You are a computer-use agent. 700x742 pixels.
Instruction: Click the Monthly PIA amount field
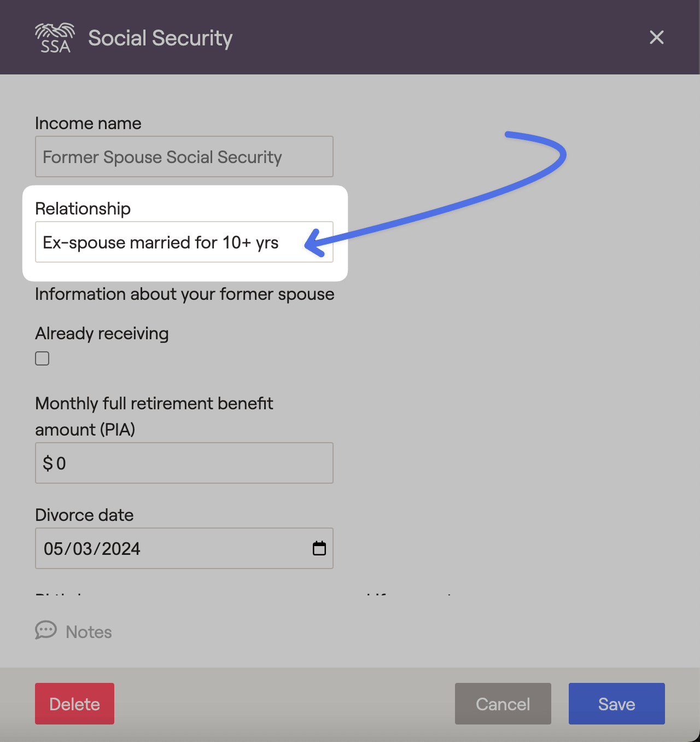tap(184, 463)
